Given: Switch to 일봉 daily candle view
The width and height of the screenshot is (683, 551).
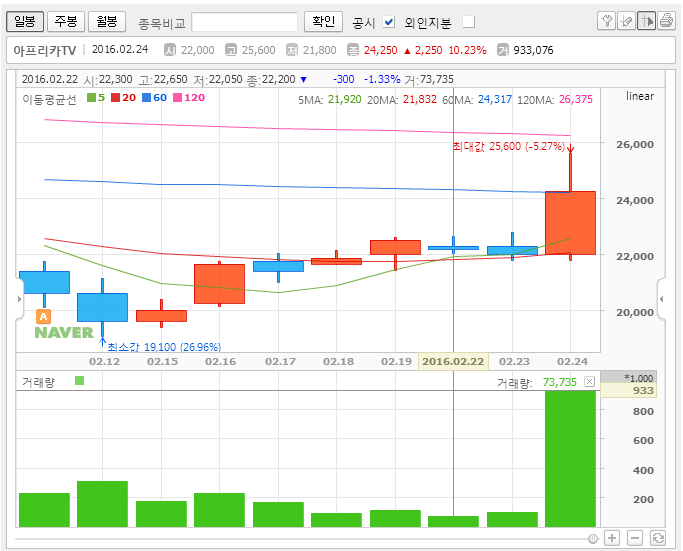Looking at the screenshot, I should tap(25, 21).
